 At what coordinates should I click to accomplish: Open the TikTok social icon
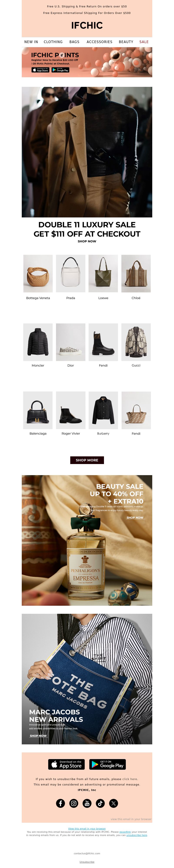click(x=100, y=803)
